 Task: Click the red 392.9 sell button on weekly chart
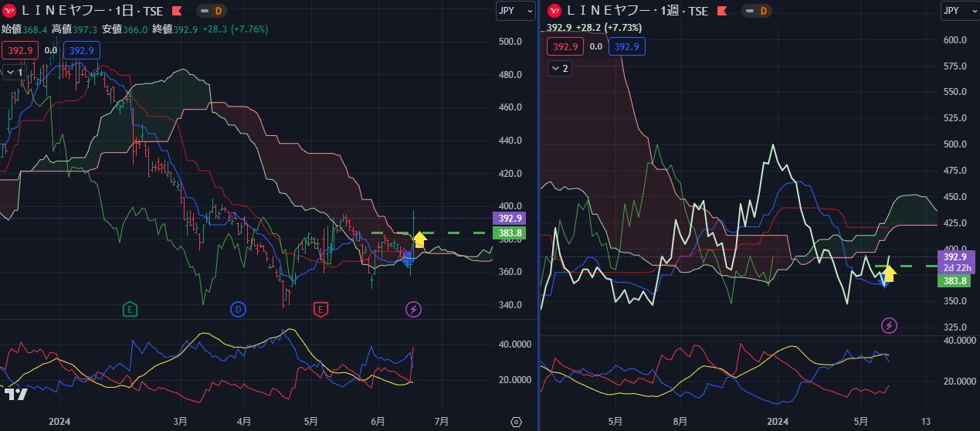tap(565, 46)
